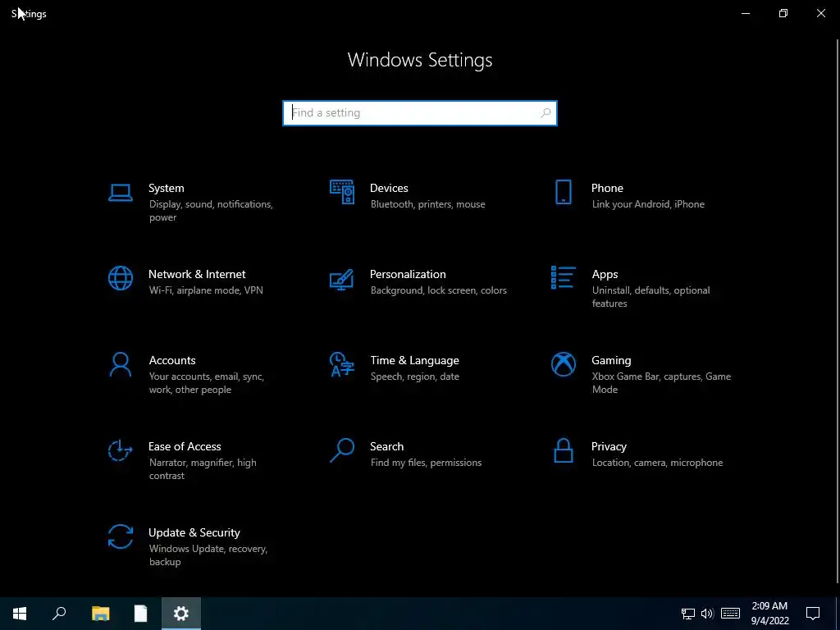Open the touch keyboard tray icon

pyautogui.click(x=730, y=614)
